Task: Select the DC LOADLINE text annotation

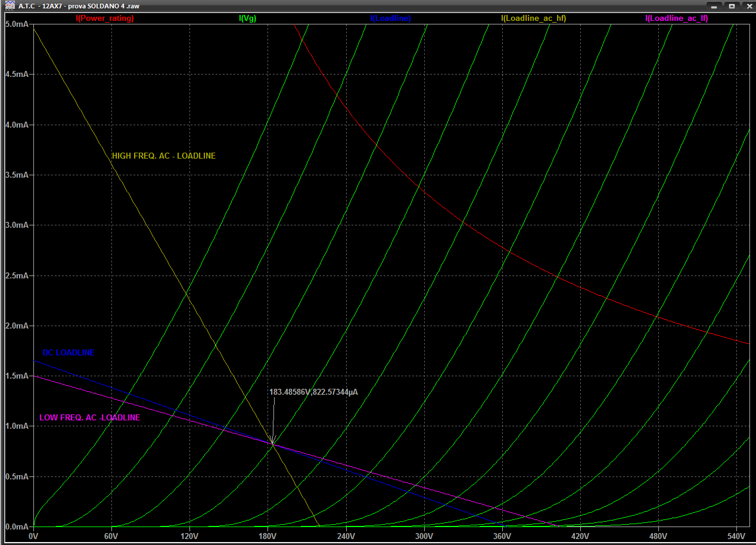Action: pyautogui.click(x=69, y=353)
